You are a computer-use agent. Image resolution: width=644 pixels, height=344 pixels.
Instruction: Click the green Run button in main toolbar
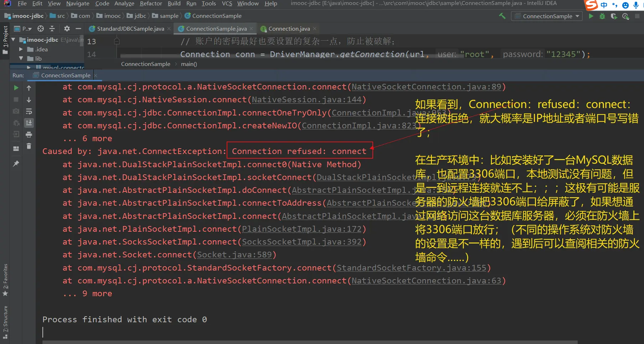[x=591, y=16]
